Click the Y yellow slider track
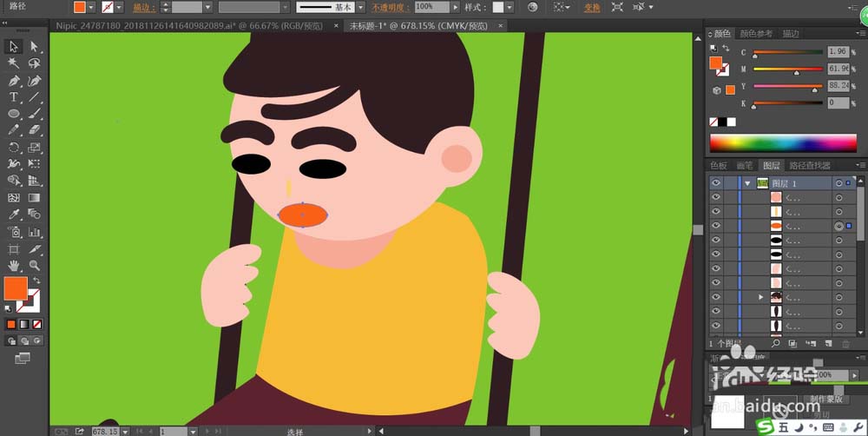 [x=788, y=87]
